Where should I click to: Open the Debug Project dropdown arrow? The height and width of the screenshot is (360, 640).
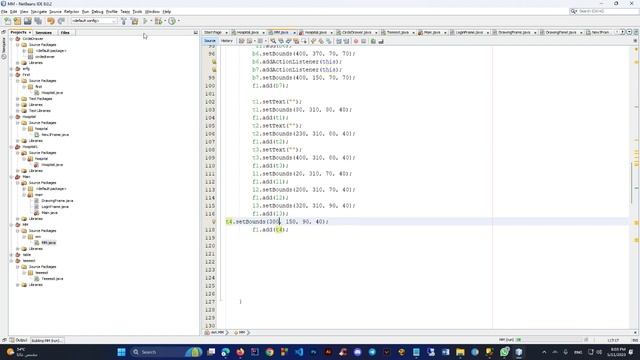pos(164,21)
